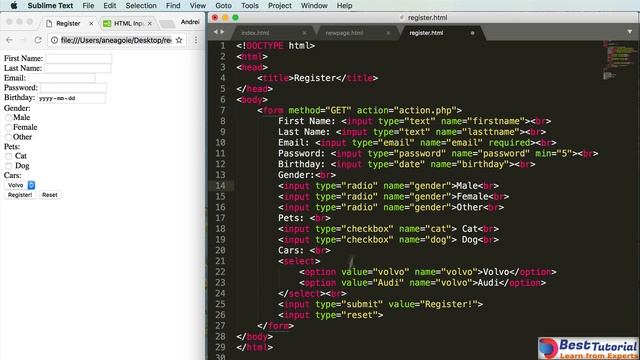Image resolution: width=640 pixels, height=360 pixels.
Task: Open the Help menu
Action: click(x=344, y=6)
